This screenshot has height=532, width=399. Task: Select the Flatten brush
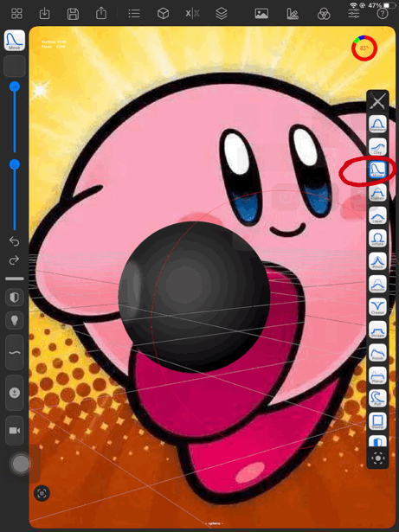tap(377, 192)
